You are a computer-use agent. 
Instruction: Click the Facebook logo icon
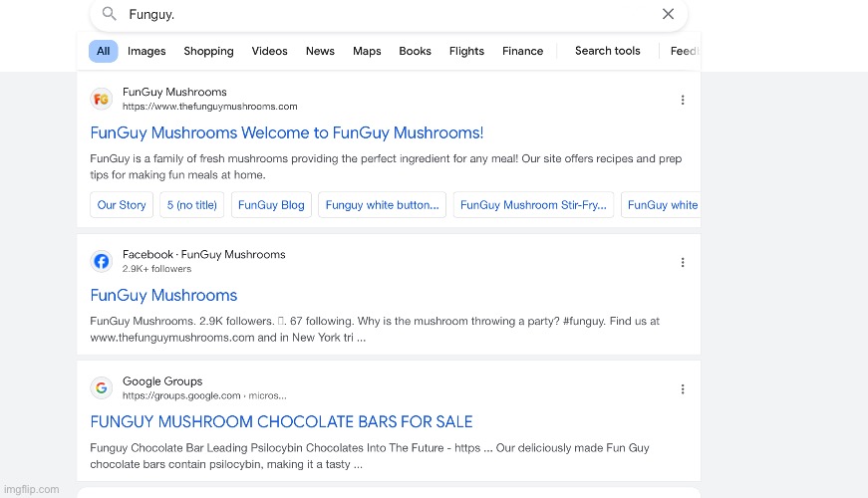[x=102, y=261]
